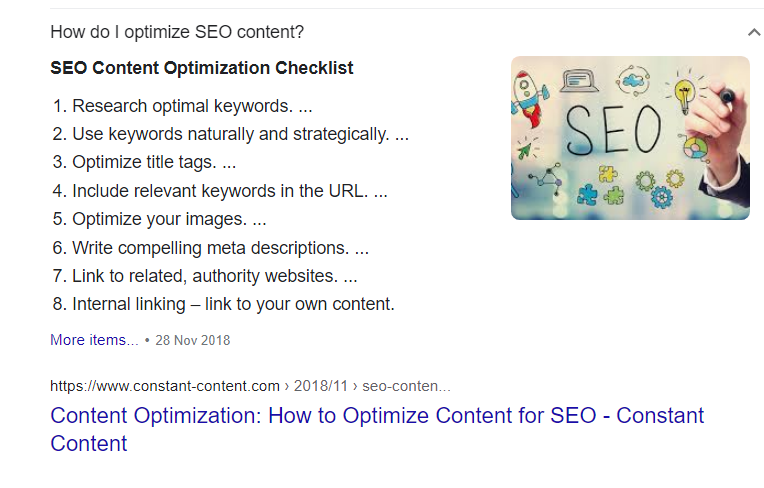Collapse the answer using the chevron arrow
This screenshot has width=764, height=488.
click(x=754, y=32)
